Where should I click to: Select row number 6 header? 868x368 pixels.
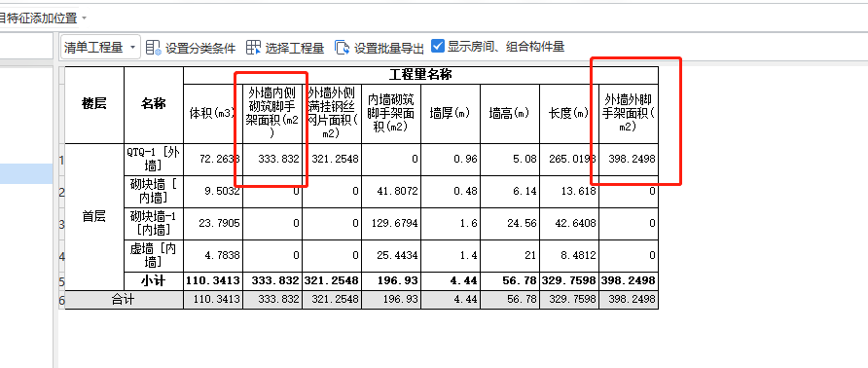pos(62,301)
